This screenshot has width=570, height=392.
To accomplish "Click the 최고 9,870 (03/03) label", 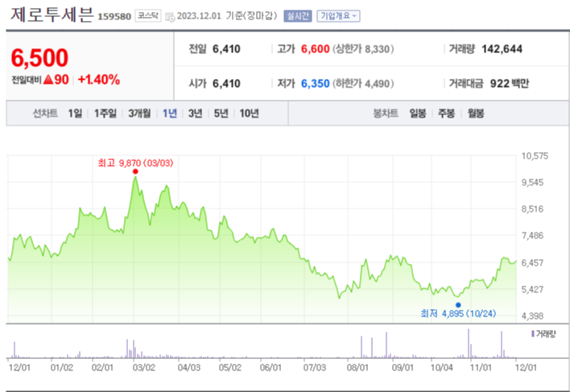I will [135, 163].
